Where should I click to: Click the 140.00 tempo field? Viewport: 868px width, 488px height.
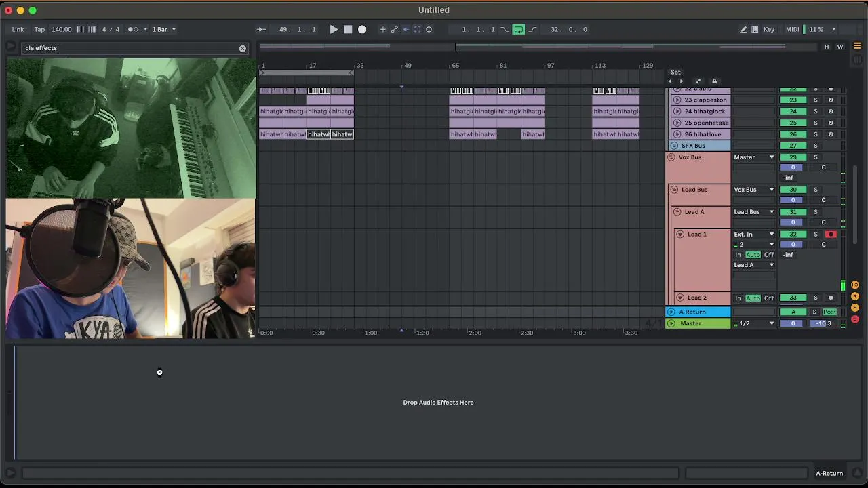point(62,29)
